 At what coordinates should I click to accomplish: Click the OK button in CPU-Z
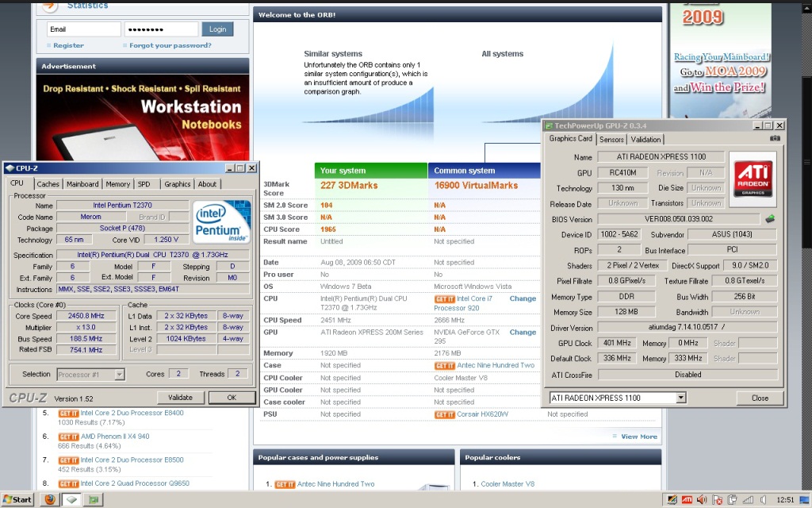232,398
